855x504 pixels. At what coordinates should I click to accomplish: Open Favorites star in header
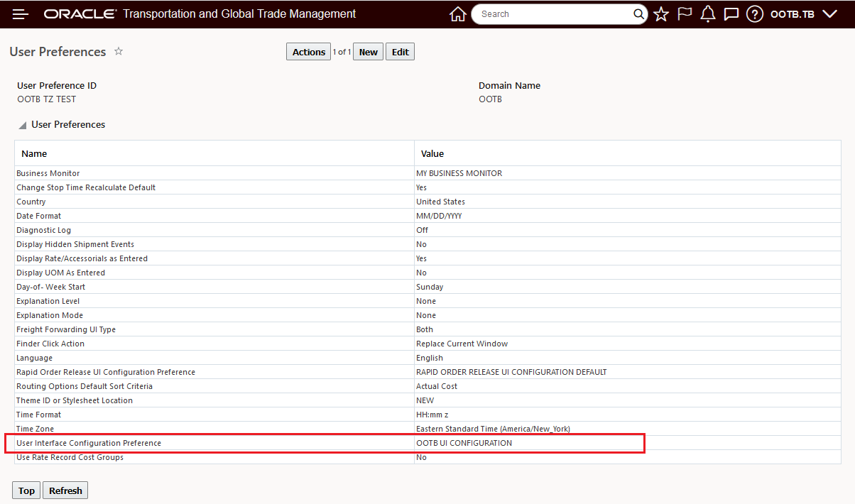click(661, 14)
